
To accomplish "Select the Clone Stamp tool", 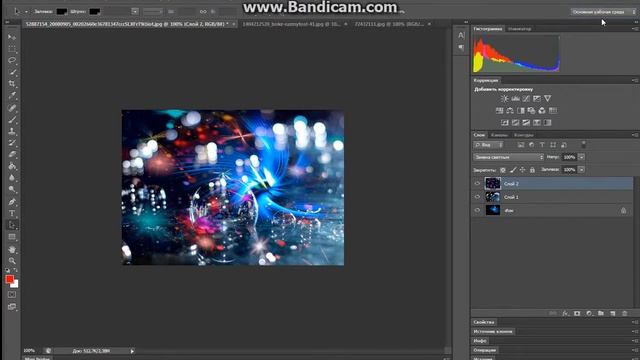I will point(12,131).
